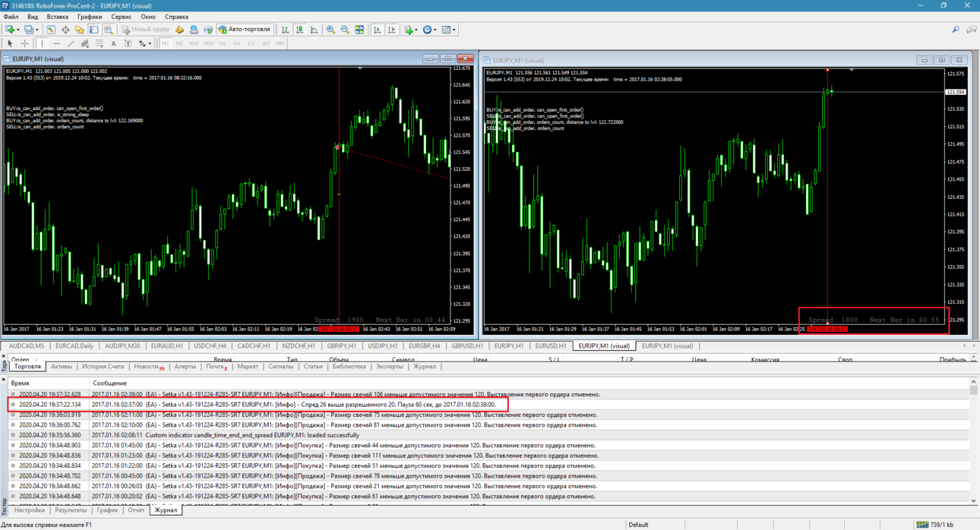The height and width of the screenshot is (530, 980).
Task: Draw a horizontal line tool
Action: click(x=56, y=43)
